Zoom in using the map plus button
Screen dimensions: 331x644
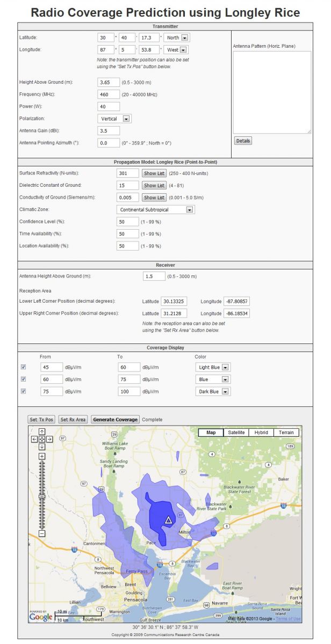[42, 456]
